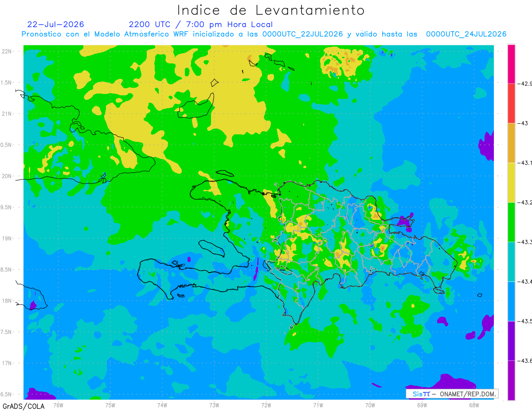The width and height of the screenshot is (532, 411).
Task: Click the "73W" longitude label
Action: coord(214,404)
